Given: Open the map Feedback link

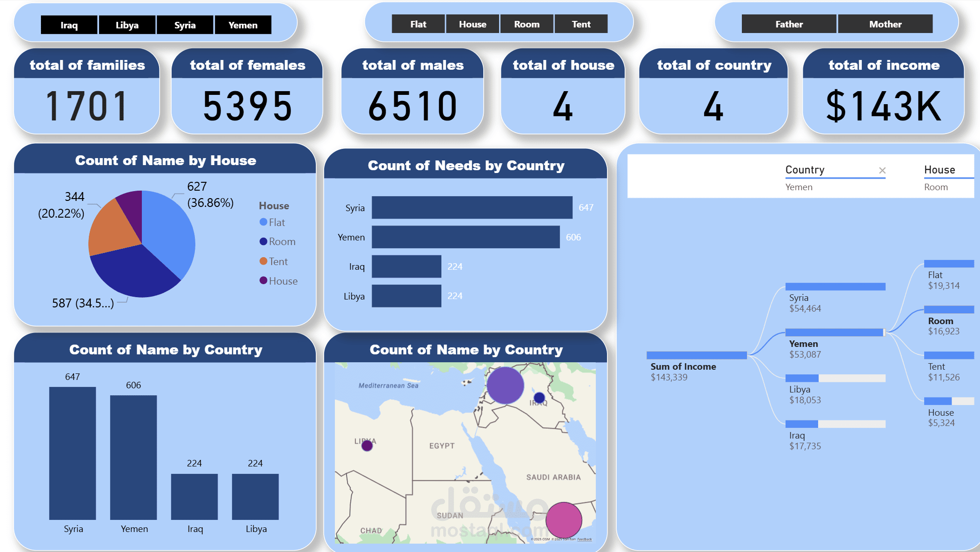Looking at the screenshot, I should coord(585,539).
